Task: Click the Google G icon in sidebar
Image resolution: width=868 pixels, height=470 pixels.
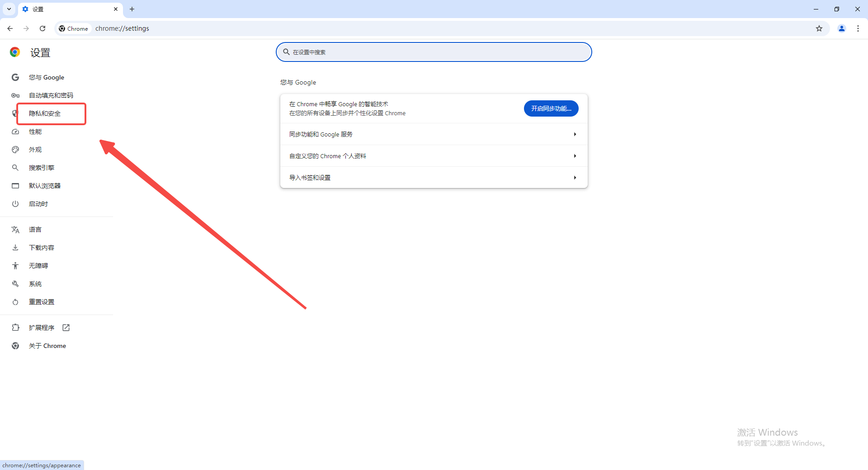Action: coord(15,77)
